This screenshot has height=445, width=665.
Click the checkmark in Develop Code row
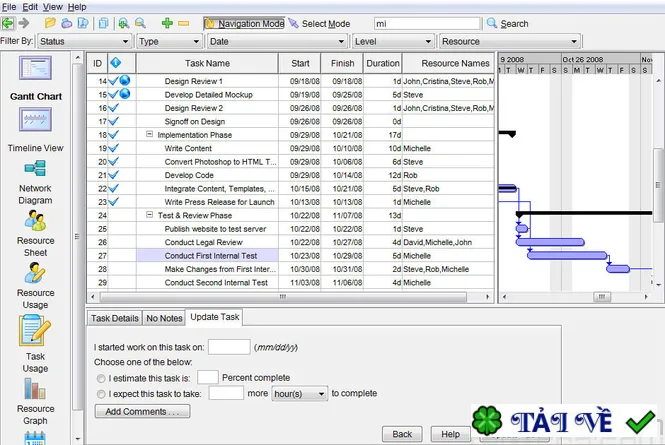coord(113,175)
